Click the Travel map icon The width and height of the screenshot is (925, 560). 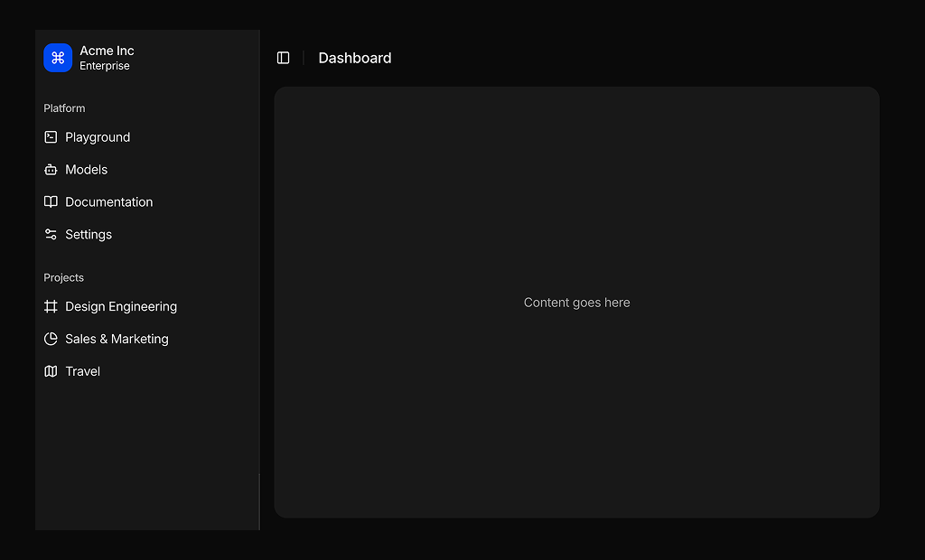(51, 371)
